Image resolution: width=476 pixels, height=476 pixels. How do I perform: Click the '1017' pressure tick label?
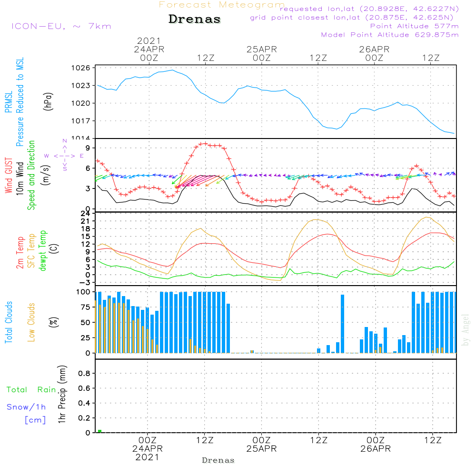point(81,121)
